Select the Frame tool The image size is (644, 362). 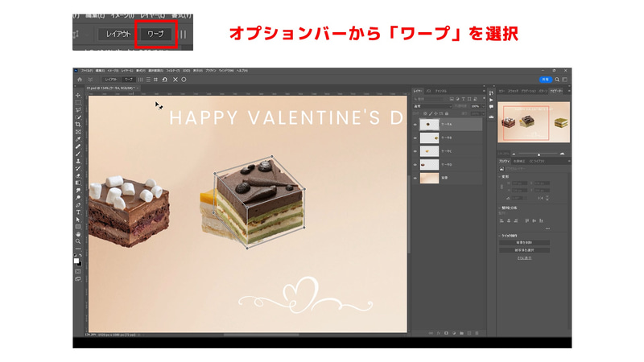[78, 132]
